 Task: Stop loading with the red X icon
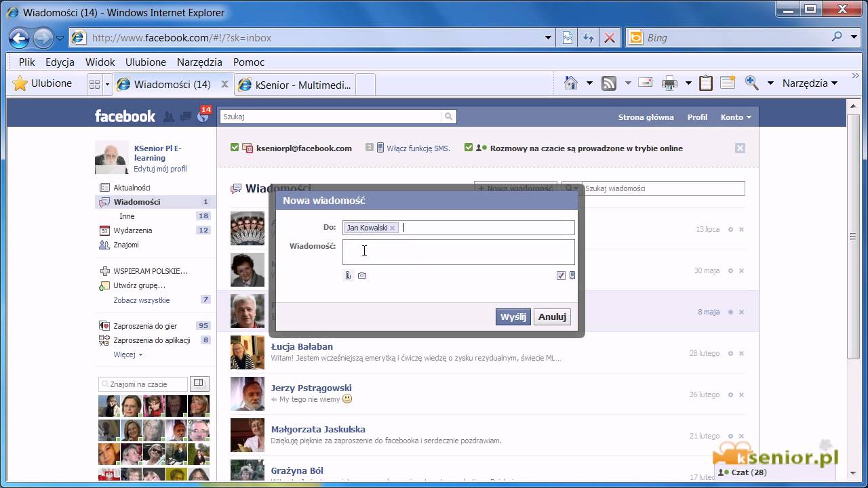coord(610,38)
